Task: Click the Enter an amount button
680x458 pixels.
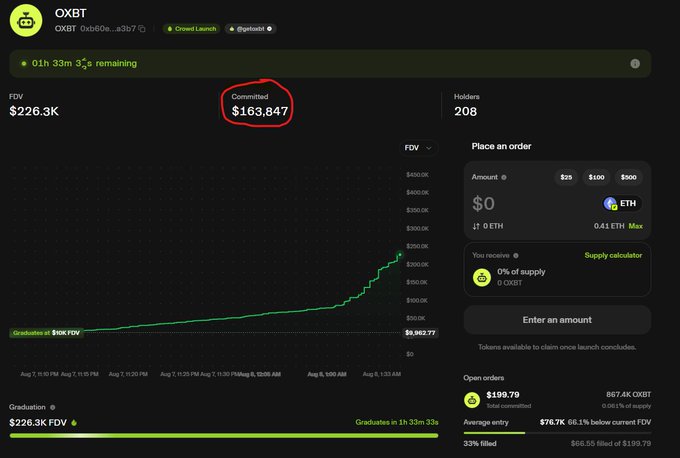Action: [557, 320]
